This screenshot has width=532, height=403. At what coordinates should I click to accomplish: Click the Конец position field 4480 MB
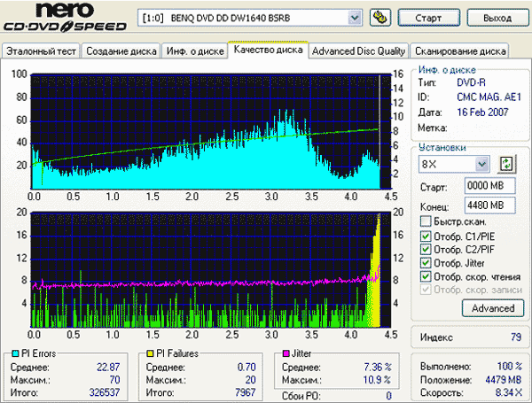click(490, 205)
